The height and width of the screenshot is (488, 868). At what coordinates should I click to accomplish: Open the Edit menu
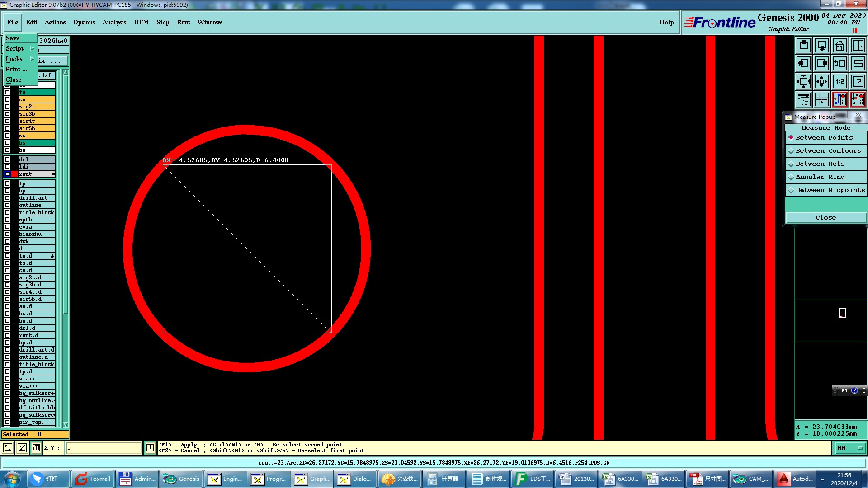[32, 22]
